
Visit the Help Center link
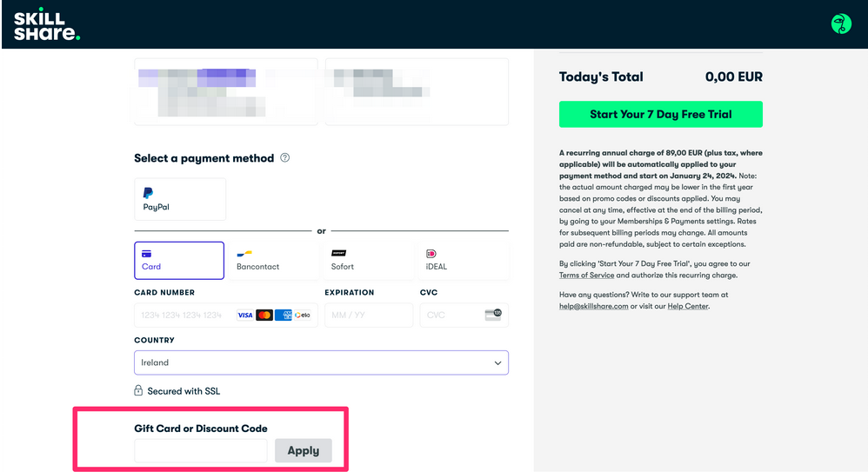click(x=687, y=306)
